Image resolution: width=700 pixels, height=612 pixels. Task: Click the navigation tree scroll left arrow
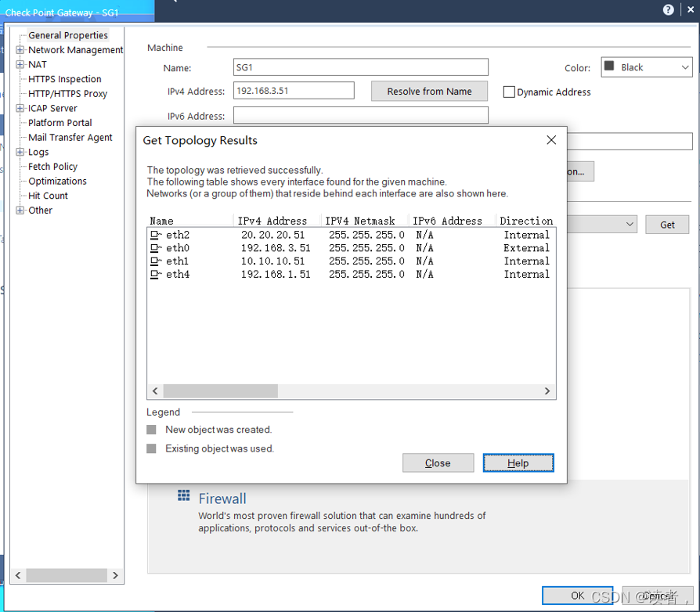[x=18, y=575]
